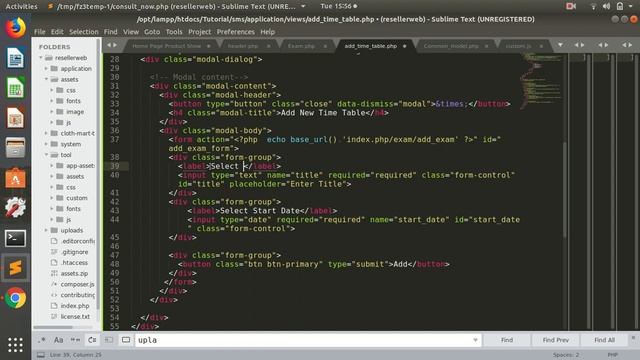The image size is (640, 360).
Task: Open the tab list dropdown arrow
Action: click(560, 45)
